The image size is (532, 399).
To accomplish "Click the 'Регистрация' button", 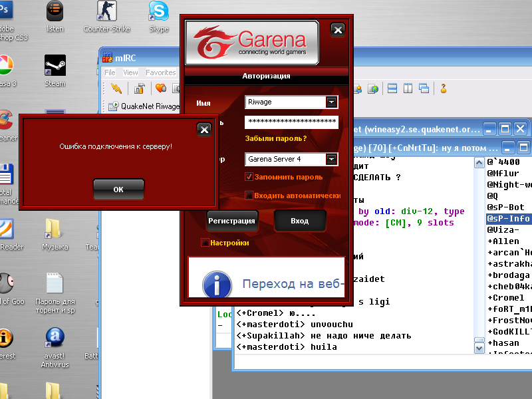I will coord(231,221).
